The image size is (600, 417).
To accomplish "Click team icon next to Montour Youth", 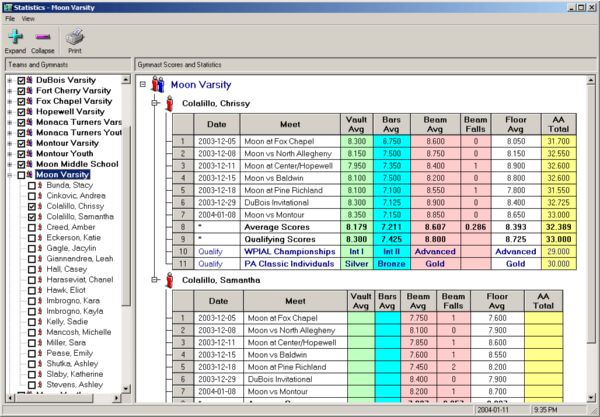I will coord(30,154).
